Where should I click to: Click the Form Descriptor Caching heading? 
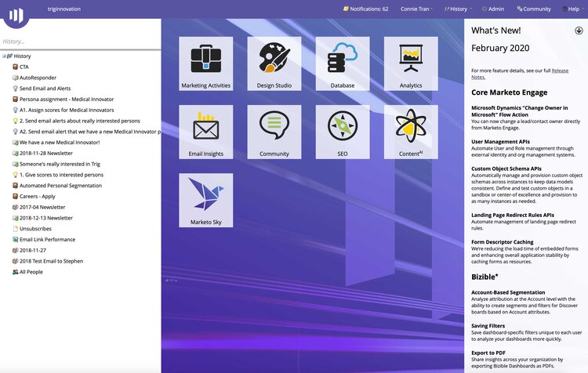pyautogui.click(x=502, y=242)
